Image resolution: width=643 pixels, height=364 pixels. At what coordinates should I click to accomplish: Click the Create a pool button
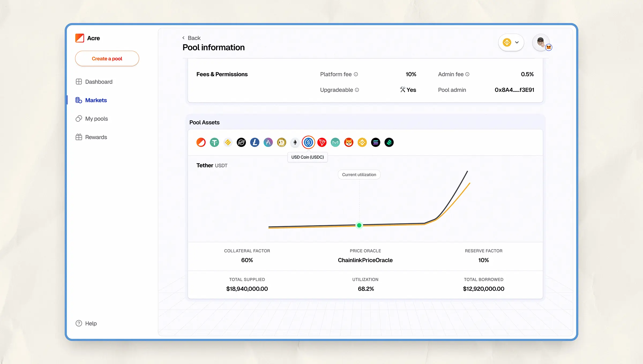[107, 59]
